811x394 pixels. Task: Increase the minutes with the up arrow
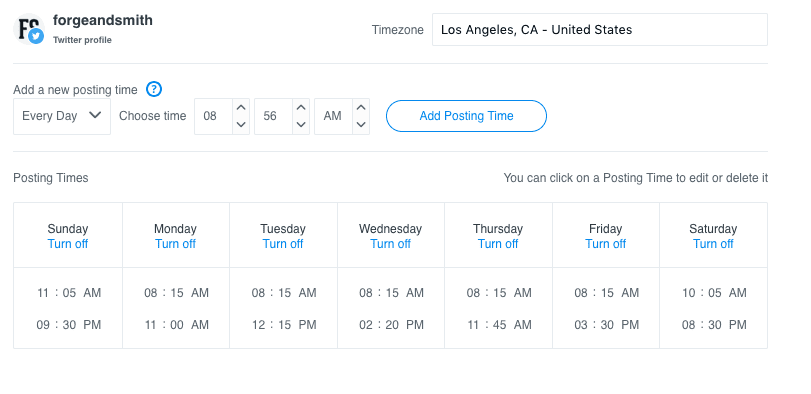click(301, 108)
